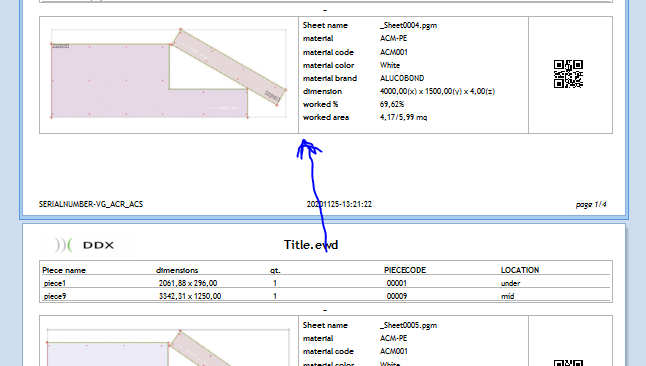Click the partially visible Sheet0005 QR code
This screenshot has height=366, width=646.
pyautogui.click(x=568, y=363)
